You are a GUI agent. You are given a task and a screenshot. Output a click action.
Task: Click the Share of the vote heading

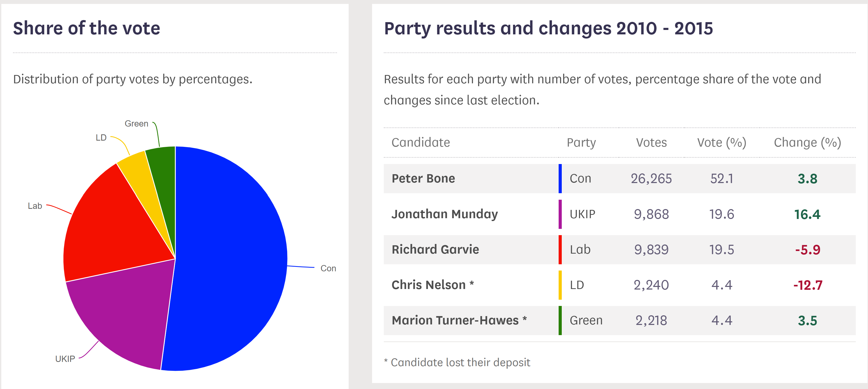point(87,28)
